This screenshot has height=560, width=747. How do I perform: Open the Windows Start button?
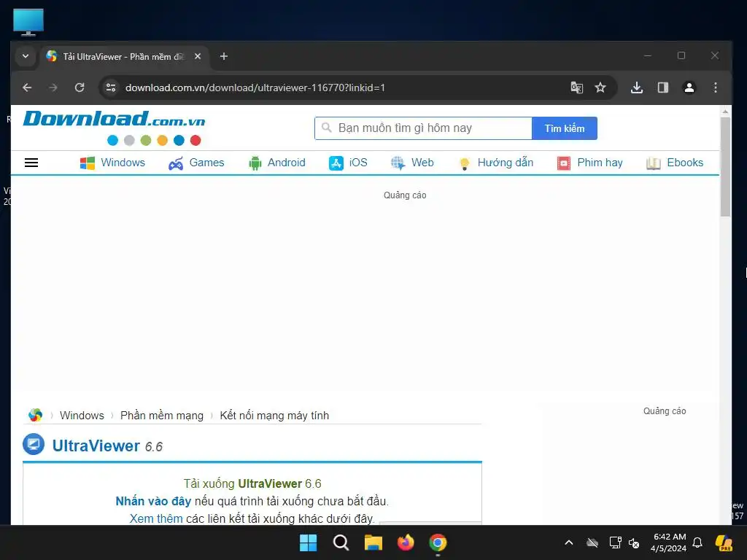(x=309, y=542)
